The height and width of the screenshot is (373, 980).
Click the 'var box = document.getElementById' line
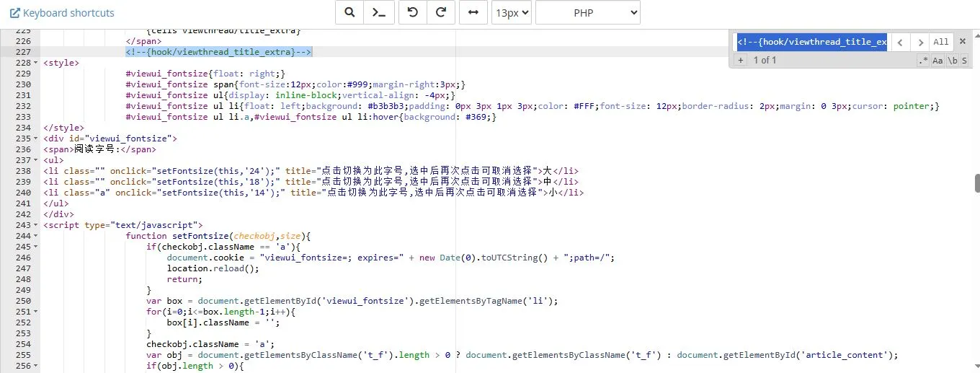(x=352, y=301)
